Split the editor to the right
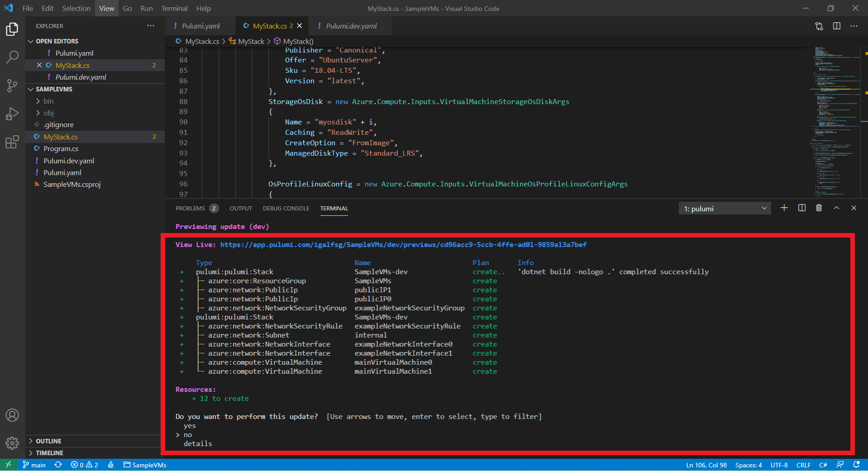 pos(837,26)
